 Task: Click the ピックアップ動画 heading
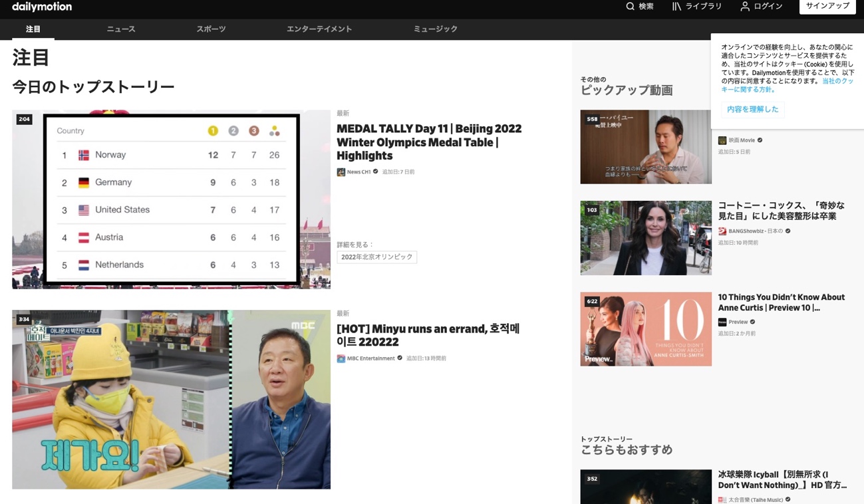627,90
